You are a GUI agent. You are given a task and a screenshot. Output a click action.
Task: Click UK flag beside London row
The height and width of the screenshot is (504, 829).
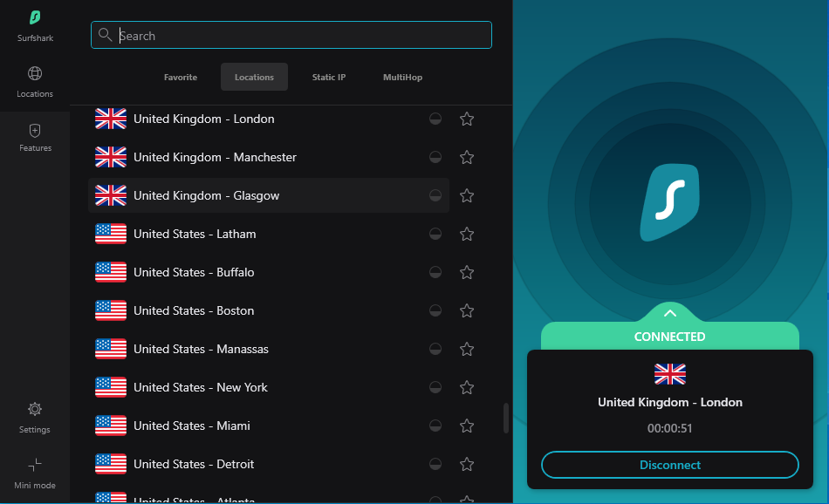click(x=111, y=119)
